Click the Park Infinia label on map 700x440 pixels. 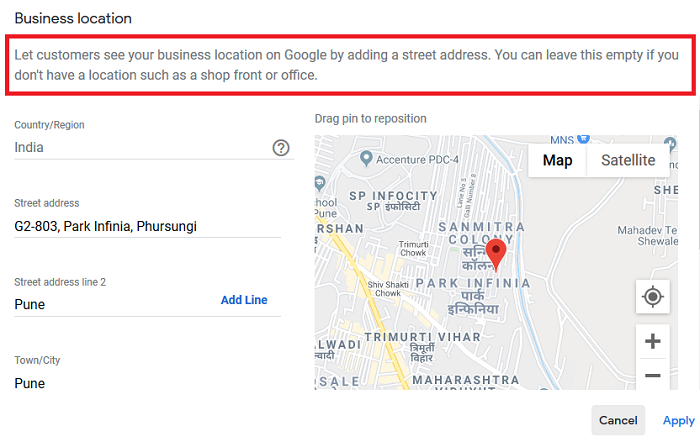coord(476,285)
